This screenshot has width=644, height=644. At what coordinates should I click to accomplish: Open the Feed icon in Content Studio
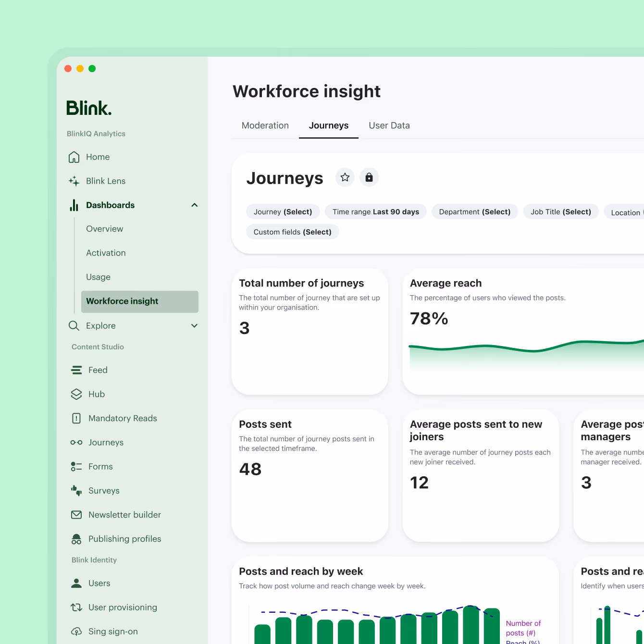pyautogui.click(x=76, y=370)
